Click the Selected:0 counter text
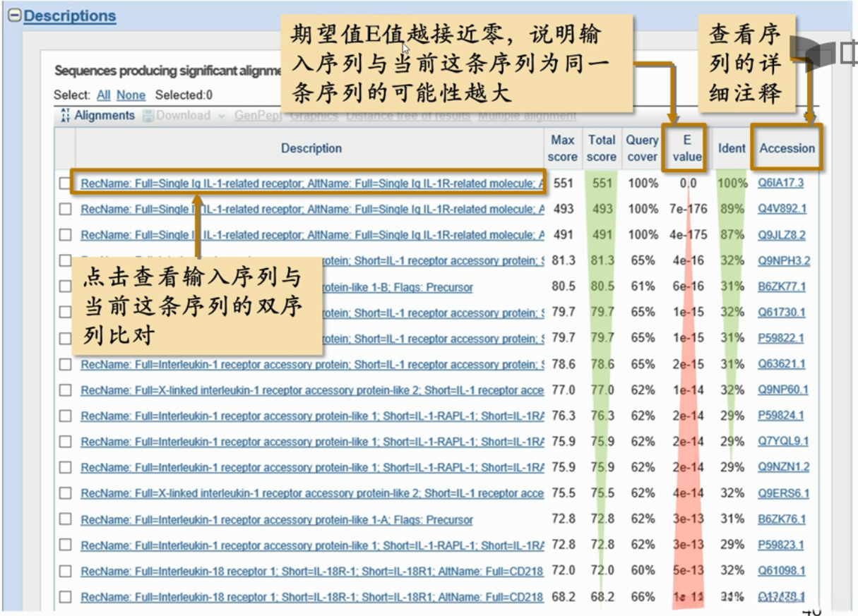The height and width of the screenshot is (616, 858). pyautogui.click(x=184, y=95)
